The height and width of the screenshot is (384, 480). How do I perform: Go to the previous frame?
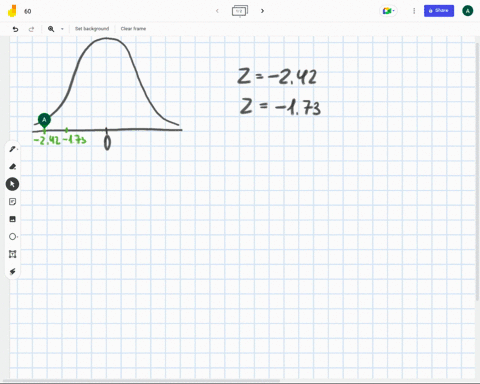(217, 11)
